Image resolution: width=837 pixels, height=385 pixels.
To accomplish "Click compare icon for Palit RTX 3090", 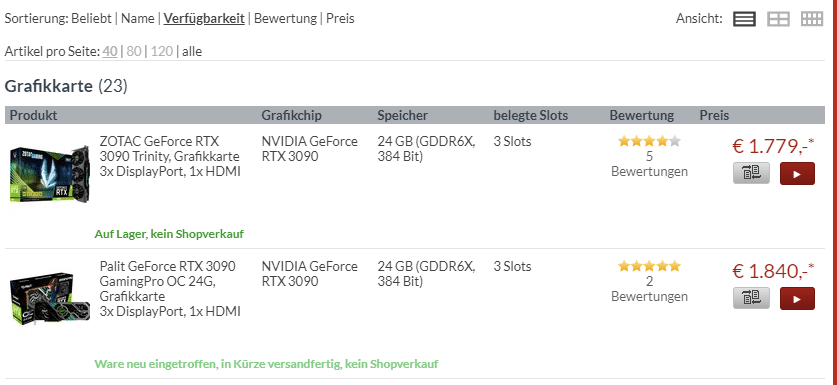I will (752, 298).
